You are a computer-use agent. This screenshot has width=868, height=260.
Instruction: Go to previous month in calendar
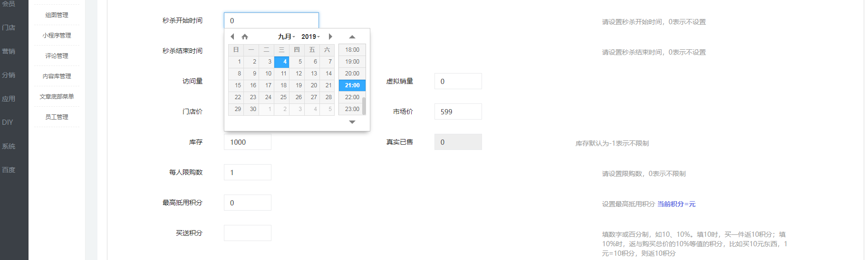[232, 37]
